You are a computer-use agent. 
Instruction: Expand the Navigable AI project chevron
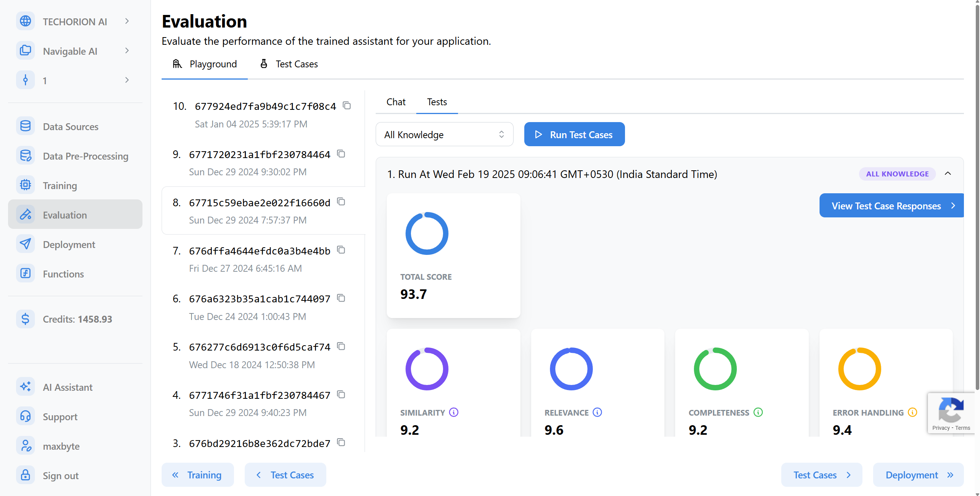127,51
